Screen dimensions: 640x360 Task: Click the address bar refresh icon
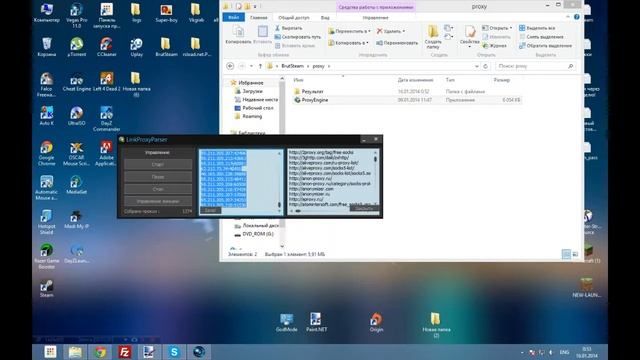click(485, 66)
